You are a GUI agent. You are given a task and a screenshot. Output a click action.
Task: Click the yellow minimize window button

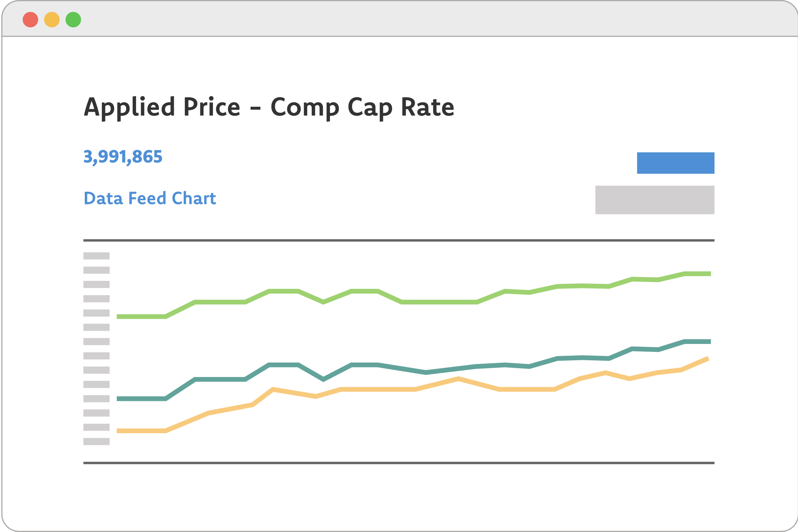tap(52, 20)
